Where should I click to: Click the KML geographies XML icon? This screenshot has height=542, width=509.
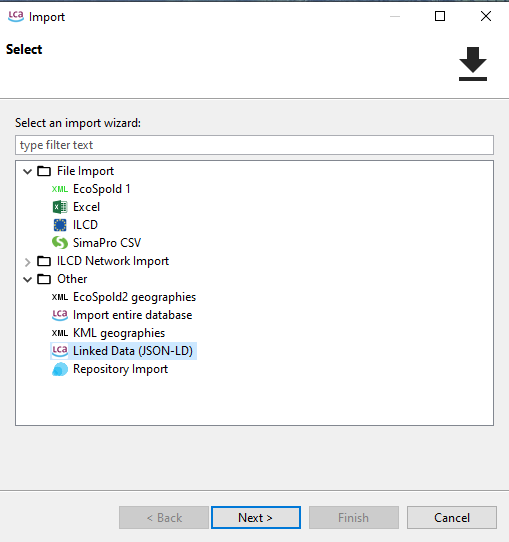pyautogui.click(x=60, y=333)
